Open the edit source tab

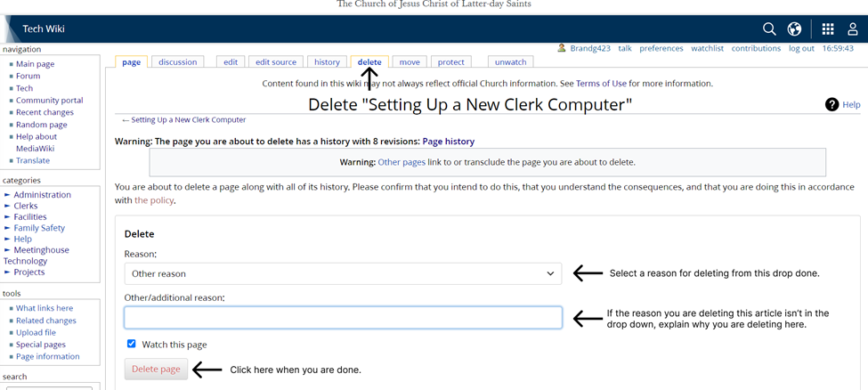(x=276, y=62)
